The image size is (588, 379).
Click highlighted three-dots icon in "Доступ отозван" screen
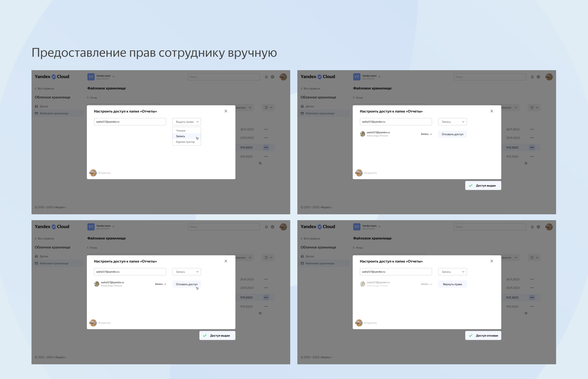(532, 297)
